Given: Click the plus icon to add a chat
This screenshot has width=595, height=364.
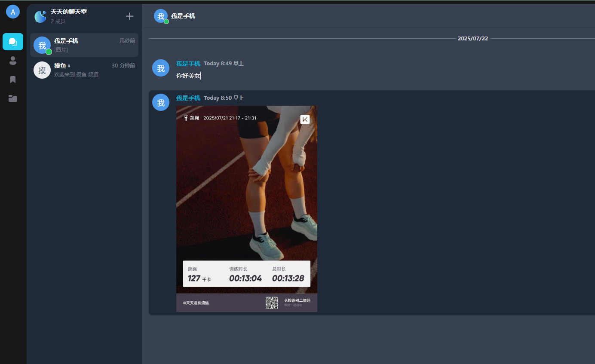Looking at the screenshot, I should pos(129,16).
